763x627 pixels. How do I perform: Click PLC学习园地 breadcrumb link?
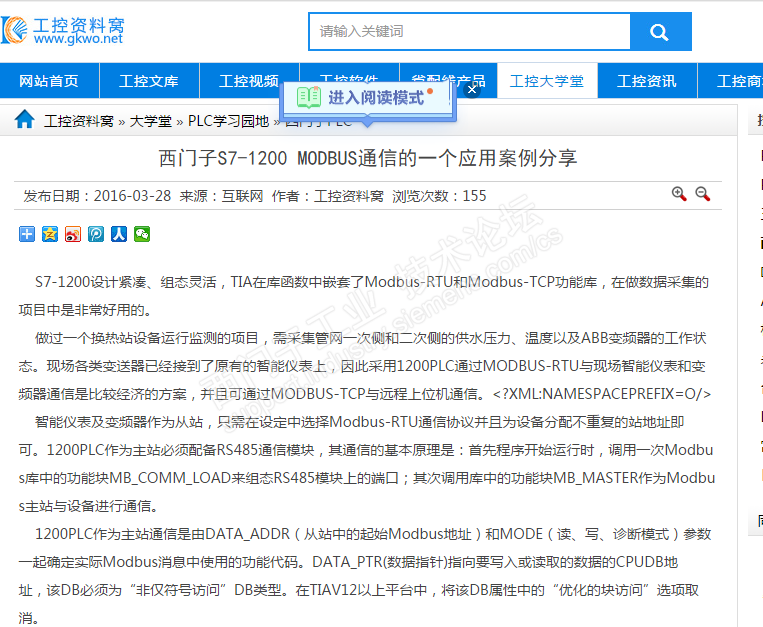(229, 121)
